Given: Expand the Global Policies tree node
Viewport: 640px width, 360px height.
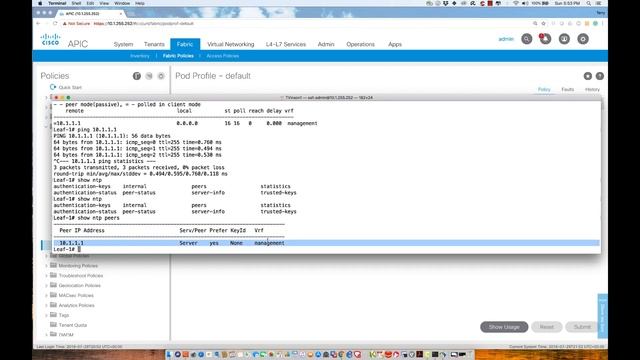Looking at the screenshot, I should click(x=46, y=256).
